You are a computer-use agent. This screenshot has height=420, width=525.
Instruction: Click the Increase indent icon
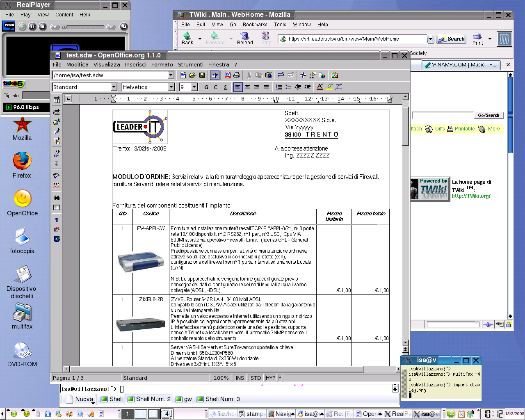click(307, 87)
